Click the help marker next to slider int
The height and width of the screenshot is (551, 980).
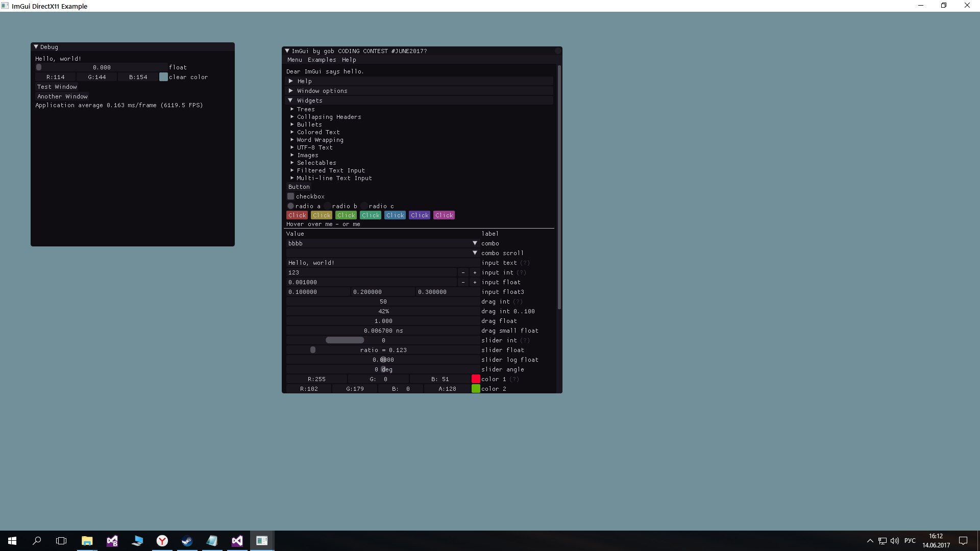click(525, 341)
